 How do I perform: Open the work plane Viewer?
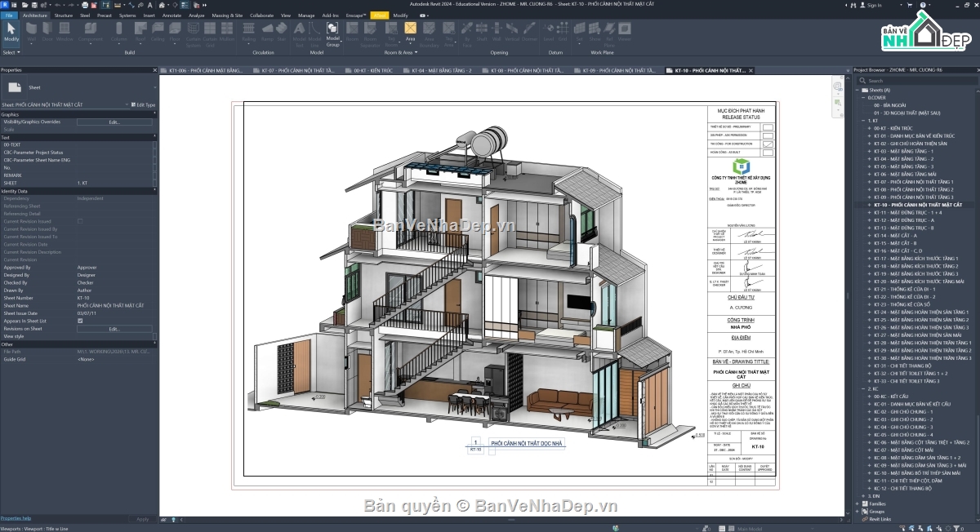tap(624, 32)
